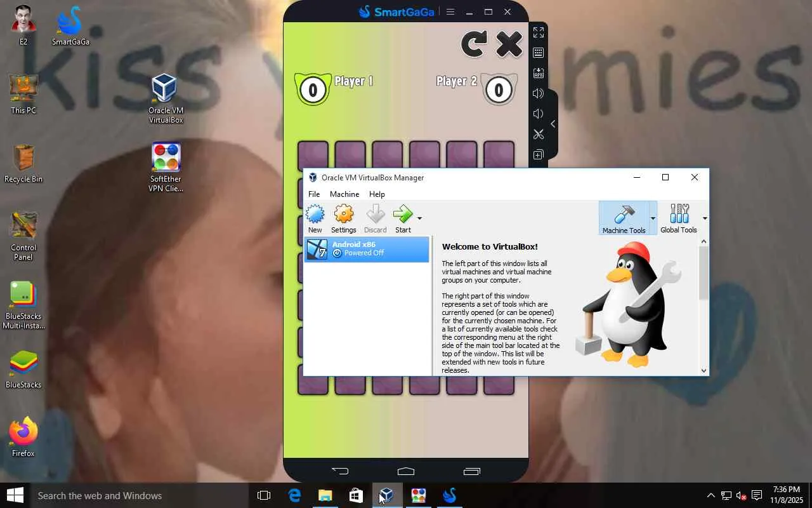Screen dimensions: 812x508
Task: Collapse the SmartGaGa side toolbar chevron
Action: (x=553, y=124)
